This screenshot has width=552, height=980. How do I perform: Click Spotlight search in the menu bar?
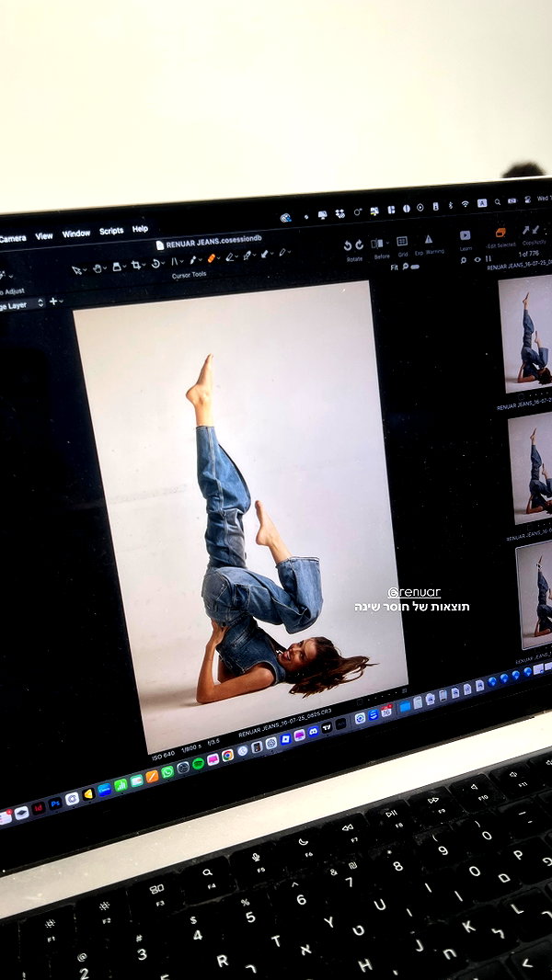click(x=497, y=201)
